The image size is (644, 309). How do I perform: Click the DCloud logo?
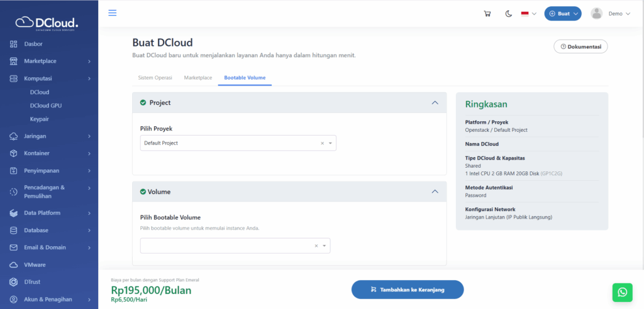pos(48,23)
